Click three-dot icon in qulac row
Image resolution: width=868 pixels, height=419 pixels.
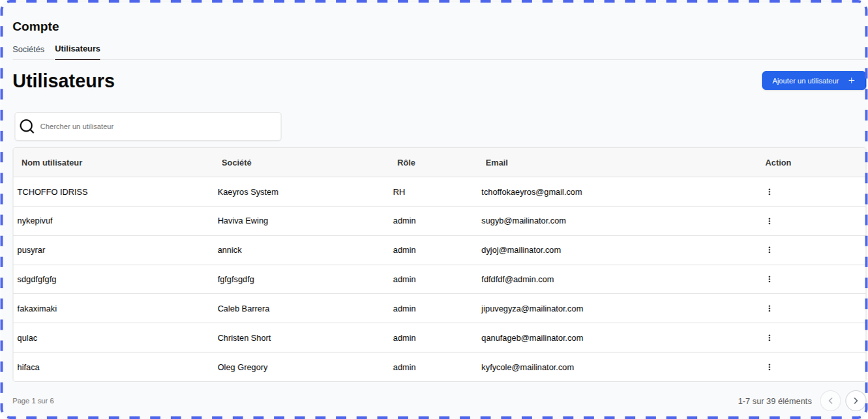tap(769, 338)
